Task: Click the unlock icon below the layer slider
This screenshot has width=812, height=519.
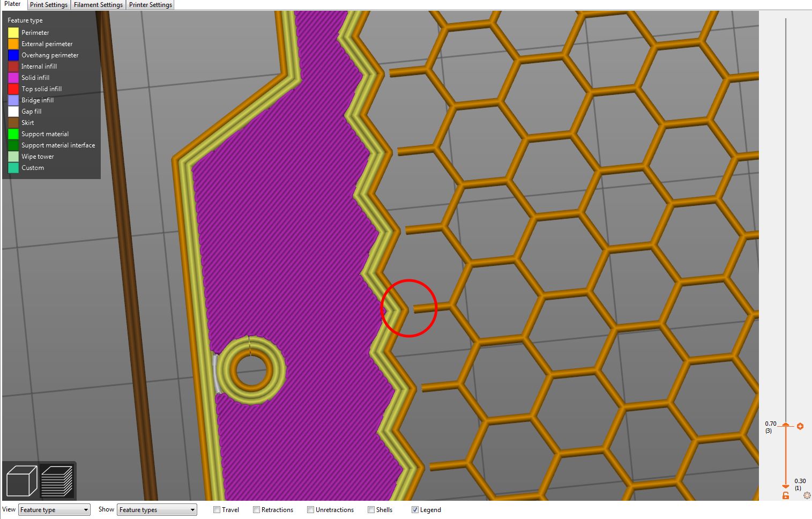Action: 786,495
